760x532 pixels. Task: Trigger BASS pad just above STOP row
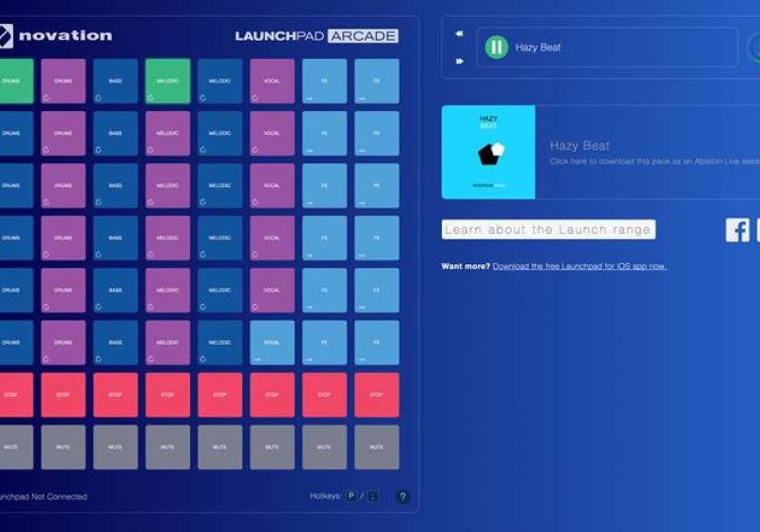pos(115,343)
